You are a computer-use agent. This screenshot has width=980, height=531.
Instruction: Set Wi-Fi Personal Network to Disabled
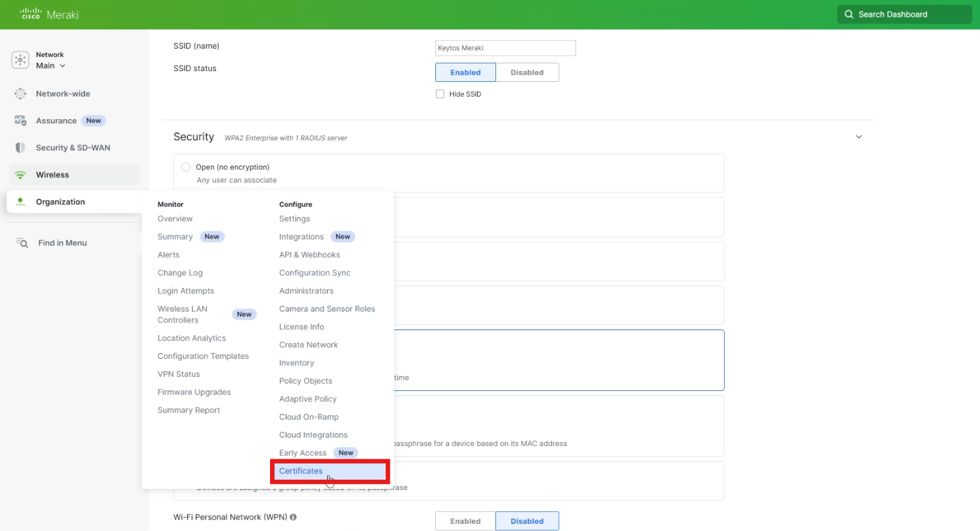[527, 521]
